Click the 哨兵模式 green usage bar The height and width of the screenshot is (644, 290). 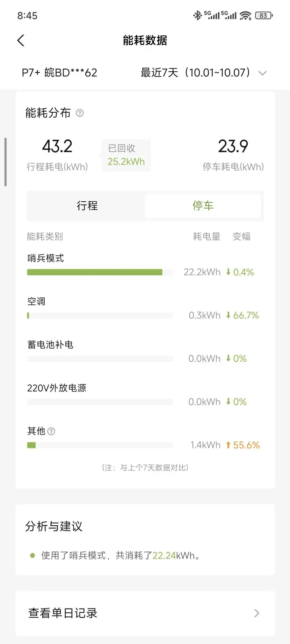click(95, 272)
